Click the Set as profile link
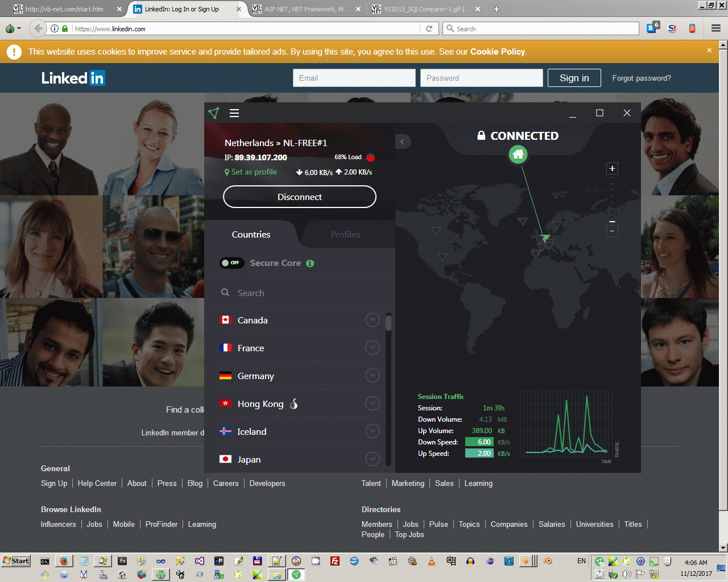 pyautogui.click(x=254, y=172)
